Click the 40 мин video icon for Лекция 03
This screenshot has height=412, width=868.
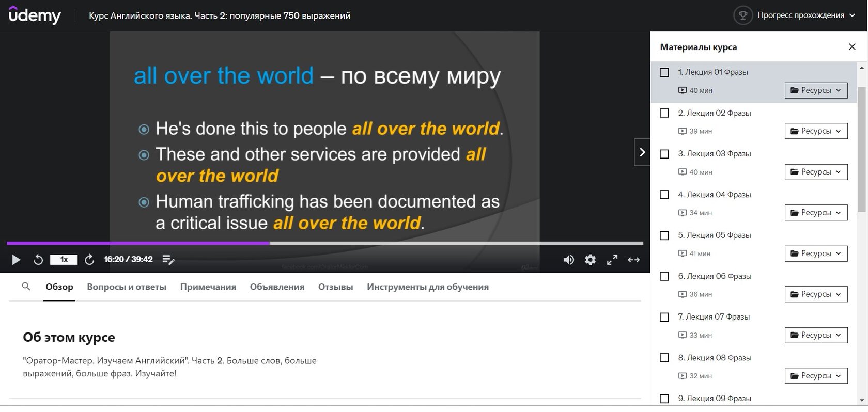683,172
